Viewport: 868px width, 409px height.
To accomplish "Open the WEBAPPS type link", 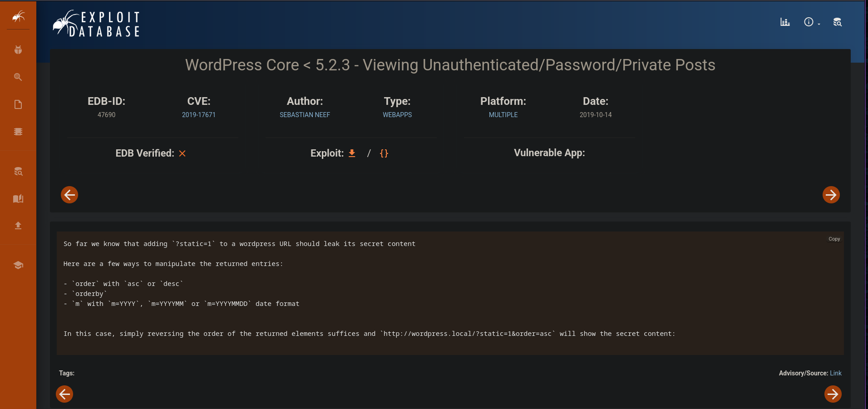I will pyautogui.click(x=397, y=115).
